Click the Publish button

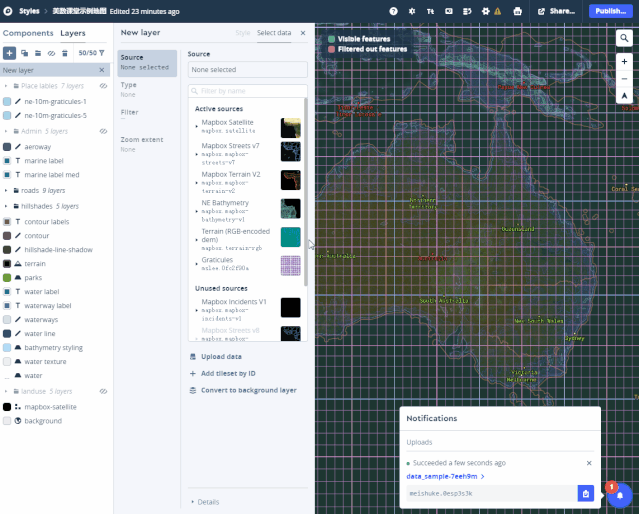point(610,11)
